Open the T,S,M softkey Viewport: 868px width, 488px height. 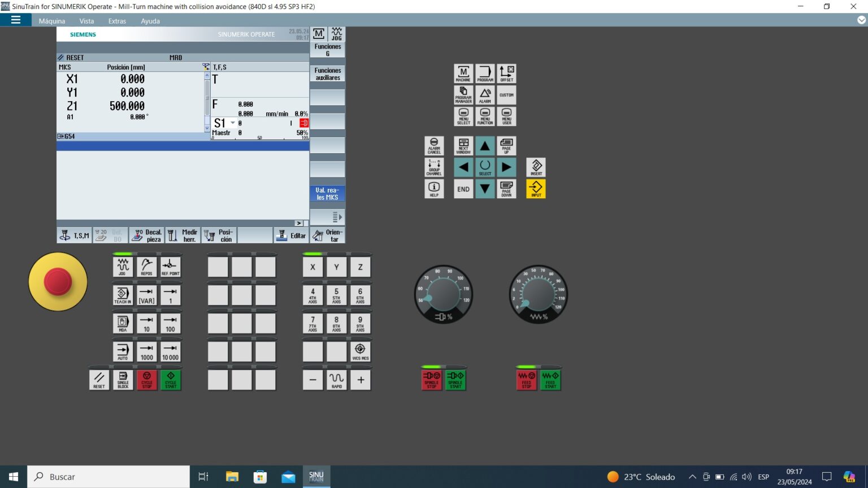coord(74,234)
